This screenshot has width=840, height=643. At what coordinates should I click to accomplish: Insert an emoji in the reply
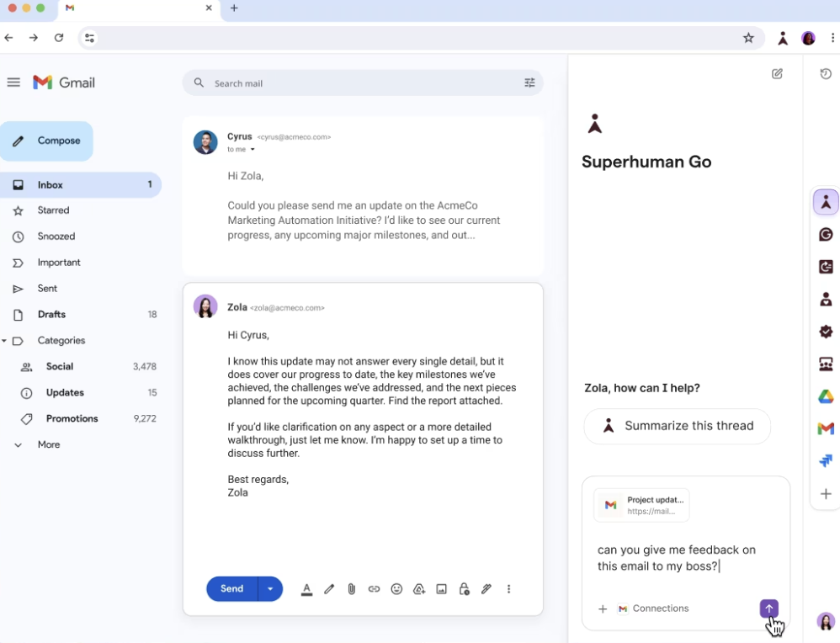(x=396, y=589)
